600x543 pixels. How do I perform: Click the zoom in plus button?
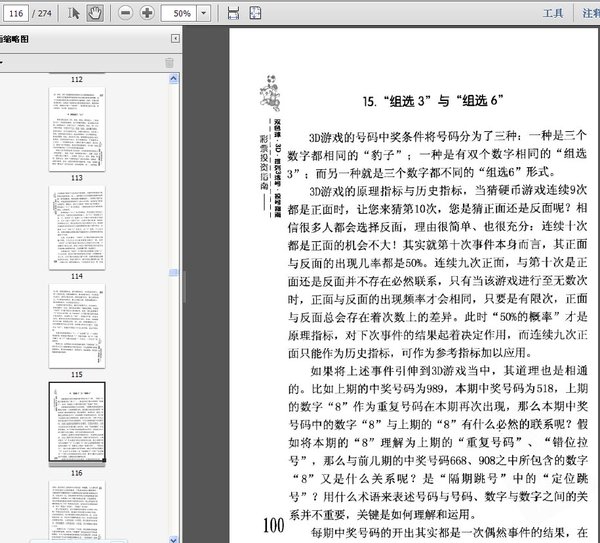point(147,13)
